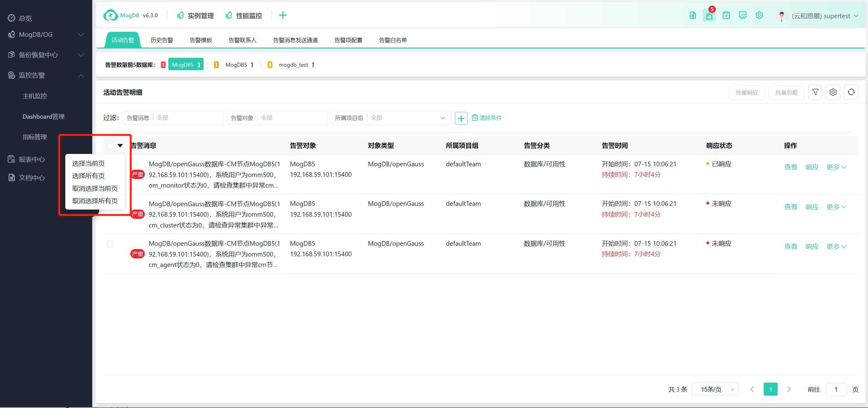Open 主机监控 in the sidebar
The image size is (868, 408).
tap(35, 96)
